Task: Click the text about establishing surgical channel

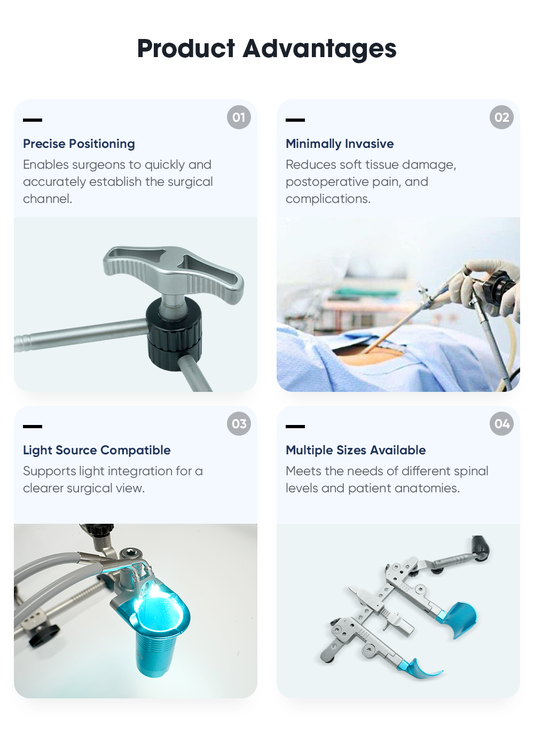Action: [x=118, y=182]
